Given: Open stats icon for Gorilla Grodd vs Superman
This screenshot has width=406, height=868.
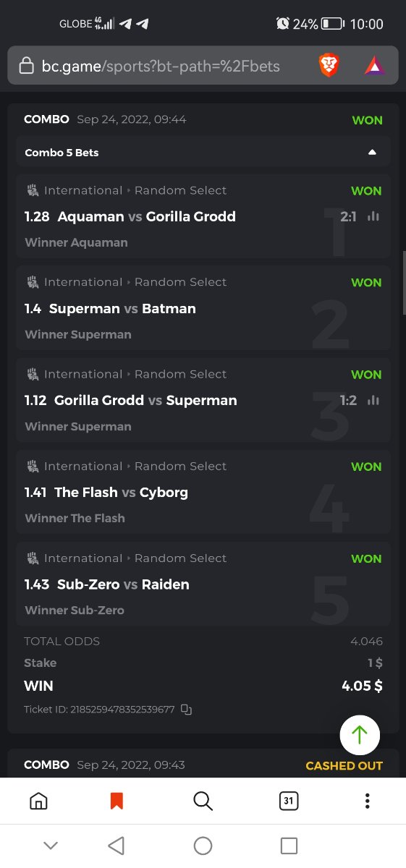Looking at the screenshot, I should 373,400.
